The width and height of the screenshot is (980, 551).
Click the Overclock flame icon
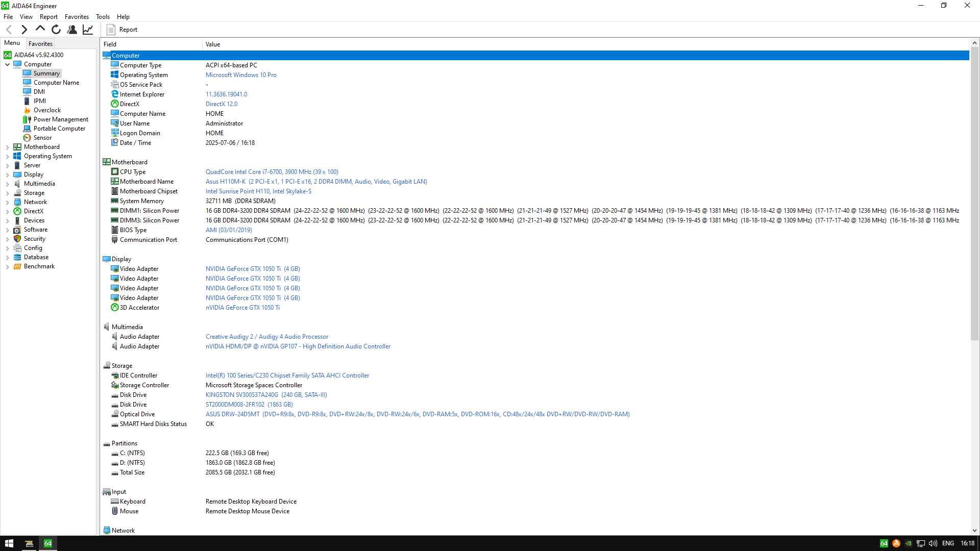pos(27,110)
